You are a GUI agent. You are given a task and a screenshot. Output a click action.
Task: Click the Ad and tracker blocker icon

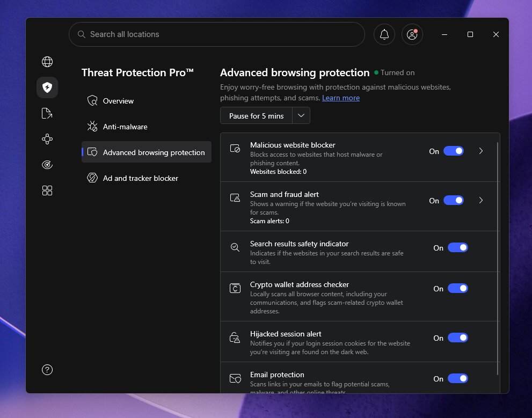[92, 178]
